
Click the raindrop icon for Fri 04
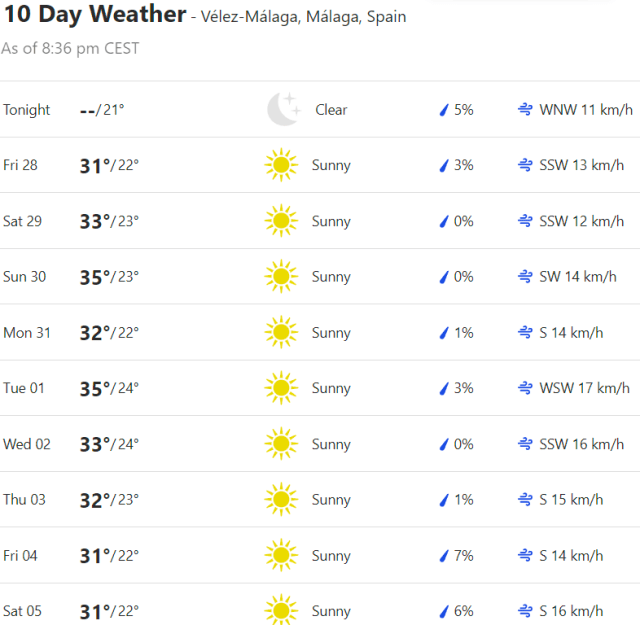click(x=444, y=556)
